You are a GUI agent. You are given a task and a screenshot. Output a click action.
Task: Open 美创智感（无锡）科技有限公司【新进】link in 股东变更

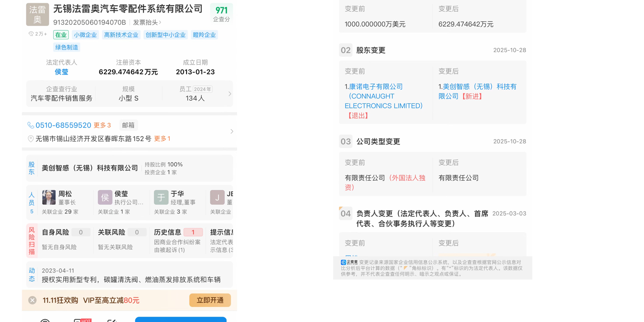[x=478, y=91]
